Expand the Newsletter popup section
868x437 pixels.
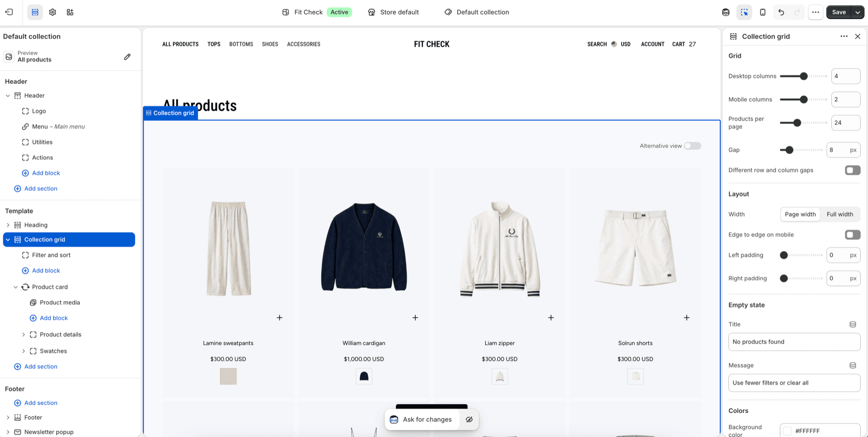pos(8,432)
